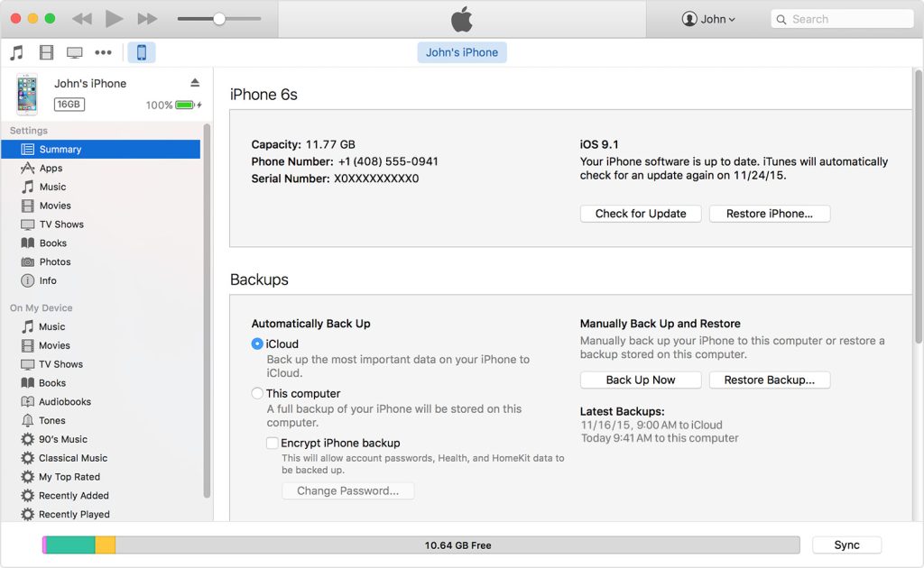Screen dimensions: 924x568
Task: Open the More media types menu
Action: click(103, 51)
